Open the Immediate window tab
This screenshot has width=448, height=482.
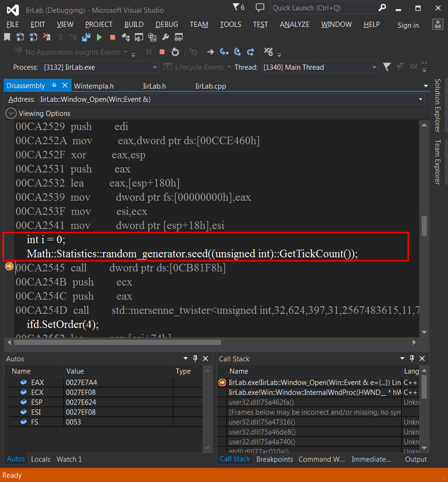(371, 459)
